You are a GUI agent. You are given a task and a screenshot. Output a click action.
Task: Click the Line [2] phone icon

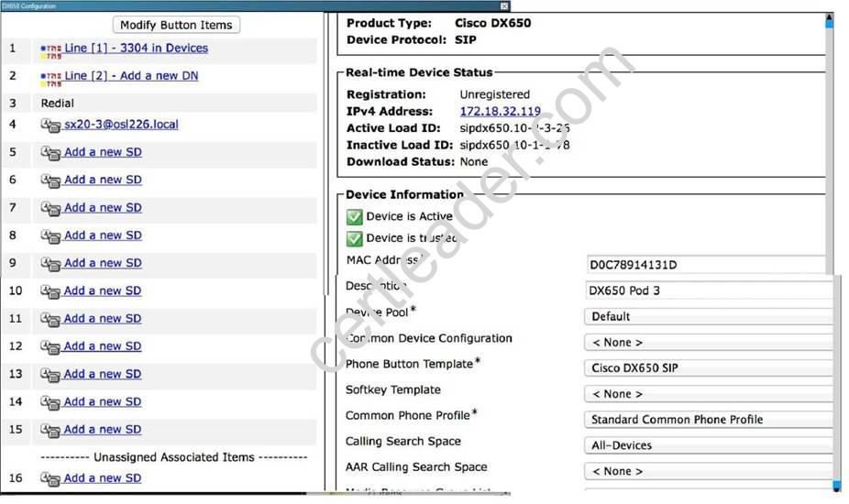pos(51,79)
